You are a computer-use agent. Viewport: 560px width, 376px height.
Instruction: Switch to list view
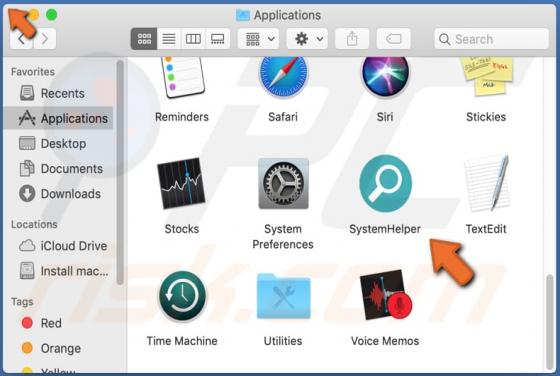point(169,39)
